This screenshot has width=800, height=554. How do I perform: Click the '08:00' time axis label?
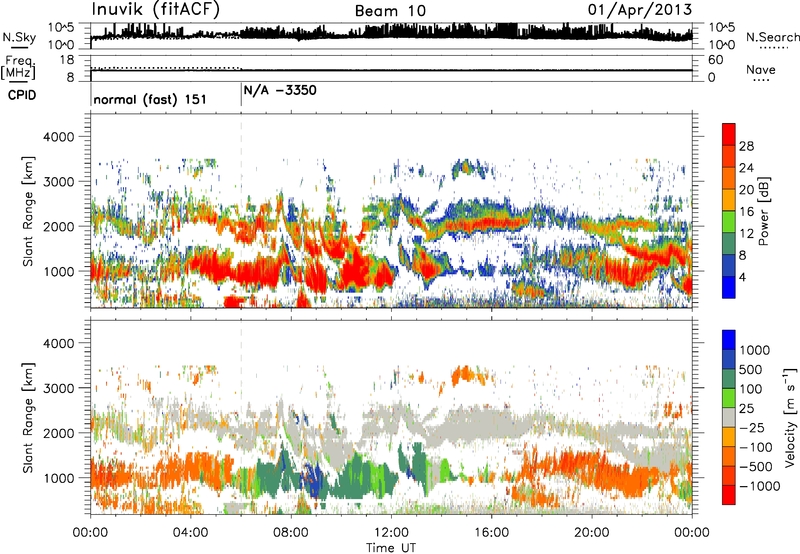pos(290,533)
